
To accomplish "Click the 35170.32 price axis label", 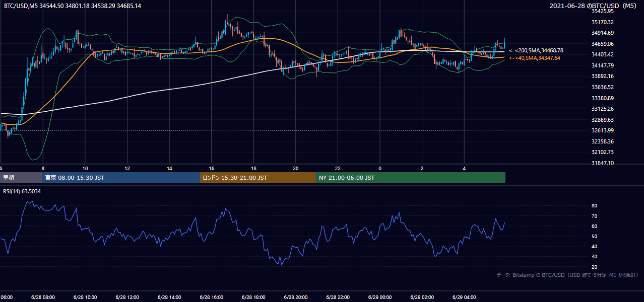I will (x=602, y=22).
